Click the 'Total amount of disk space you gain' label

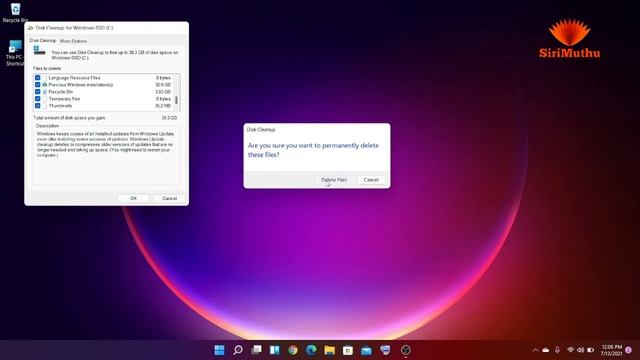tap(69, 118)
